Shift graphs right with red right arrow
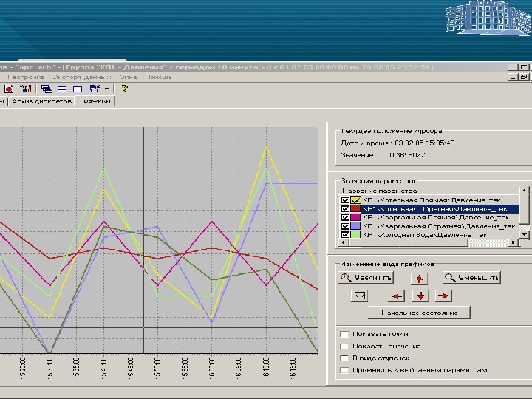 click(x=443, y=296)
